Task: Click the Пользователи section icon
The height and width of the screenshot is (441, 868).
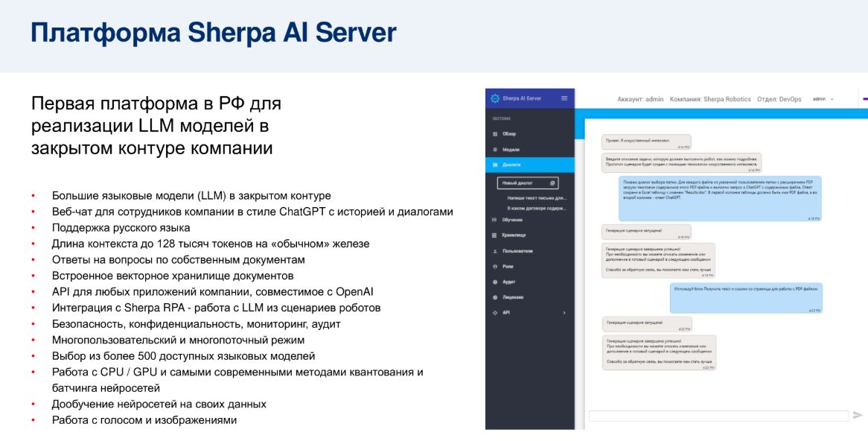Action: point(495,251)
